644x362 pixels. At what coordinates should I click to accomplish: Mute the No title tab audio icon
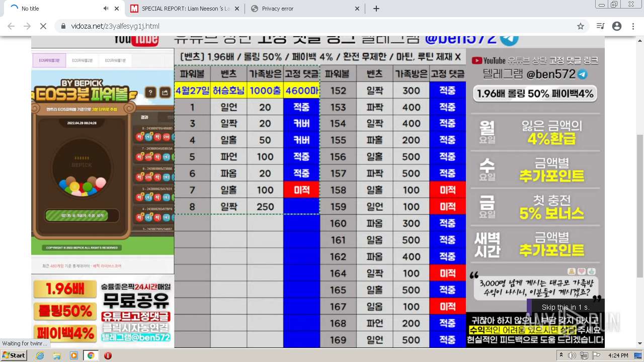[x=106, y=9]
